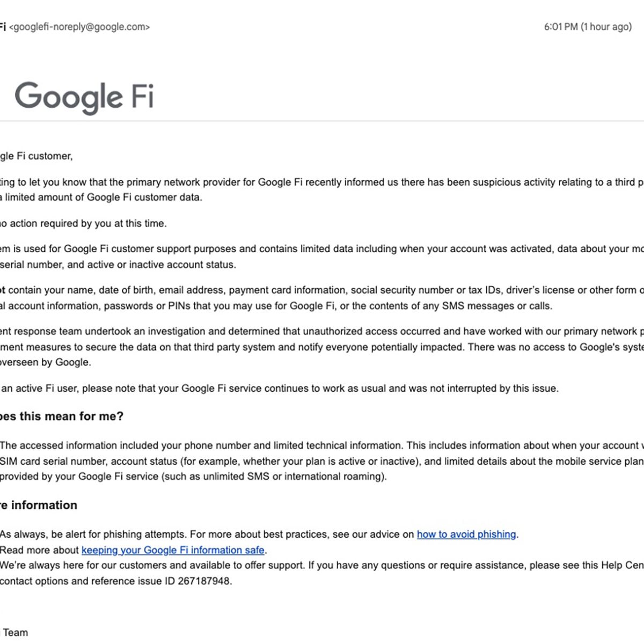Click the paragraph about primary network provider
The image size is (644, 644).
pyautogui.click(x=322, y=182)
